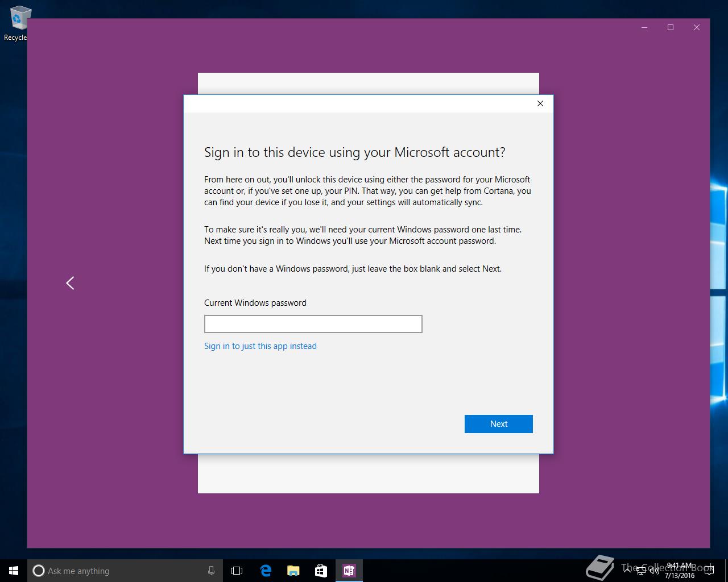Open the volume control tray icon
This screenshot has width=728, height=582.
coord(654,571)
